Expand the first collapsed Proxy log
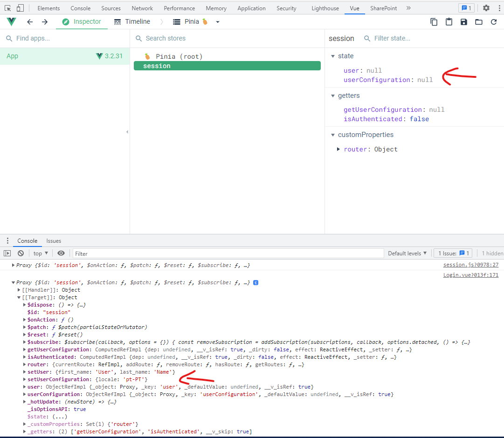504x438 pixels. 13,265
